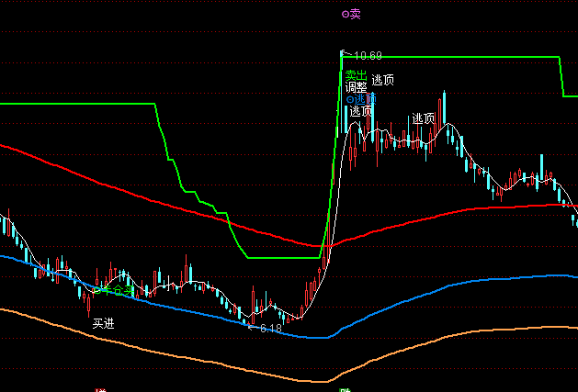
Task: Click the white 买进 buy signal label
Action: pyautogui.click(x=103, y=323)
